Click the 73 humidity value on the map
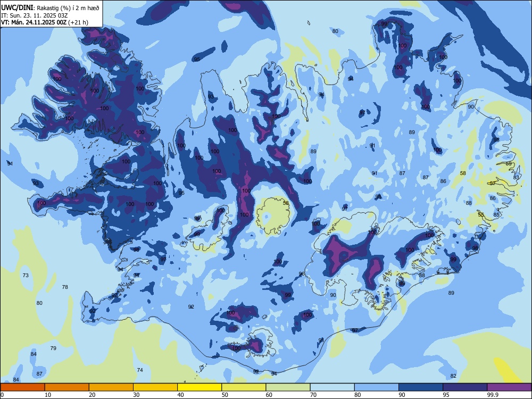Screen dimensions: 532x399 [x=26, y=275]
